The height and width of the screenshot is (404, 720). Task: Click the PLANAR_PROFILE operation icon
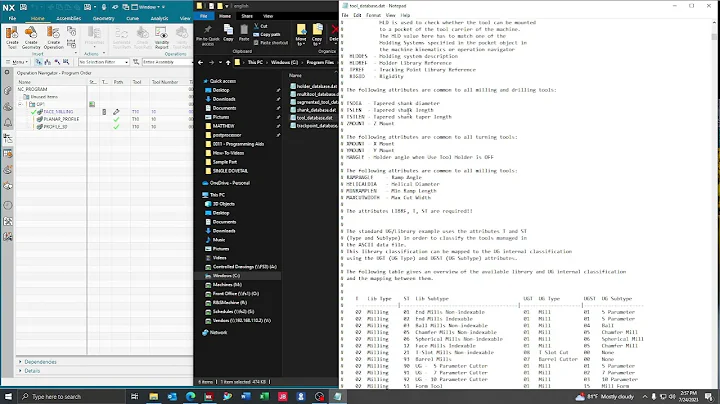40,119
